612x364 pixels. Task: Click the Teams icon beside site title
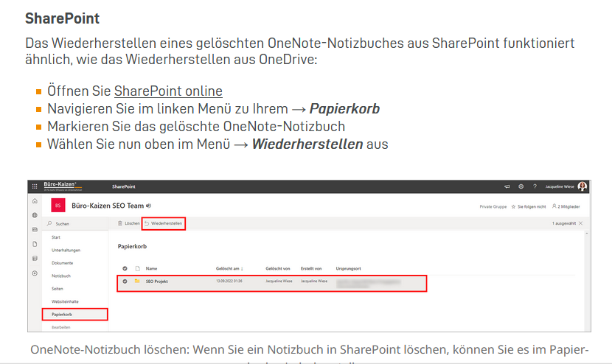(x=148, y=206)
